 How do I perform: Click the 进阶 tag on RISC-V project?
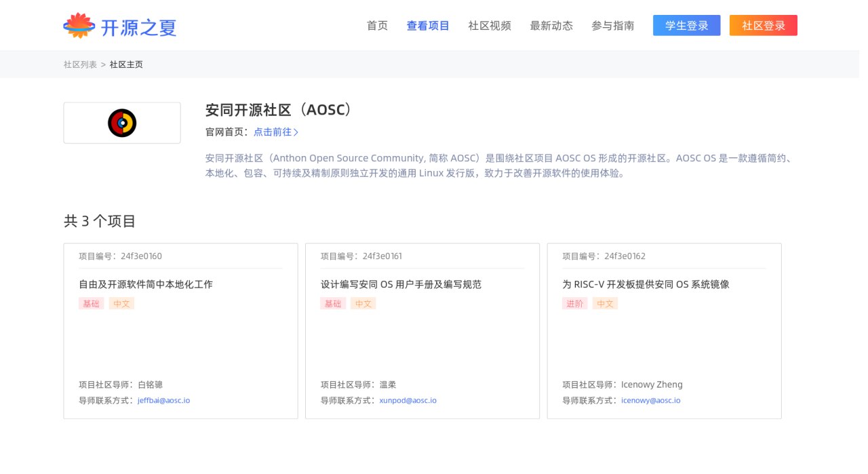click(x=574, y=304)
